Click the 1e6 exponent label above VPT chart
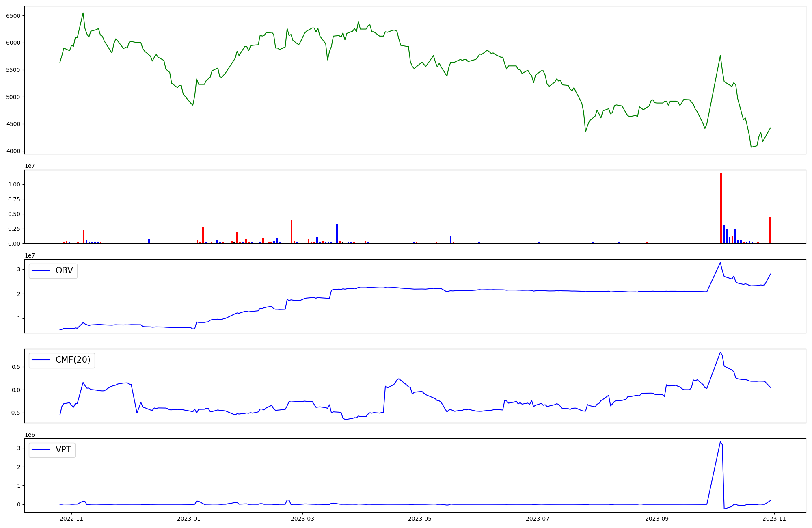 [x=30, y=435]
